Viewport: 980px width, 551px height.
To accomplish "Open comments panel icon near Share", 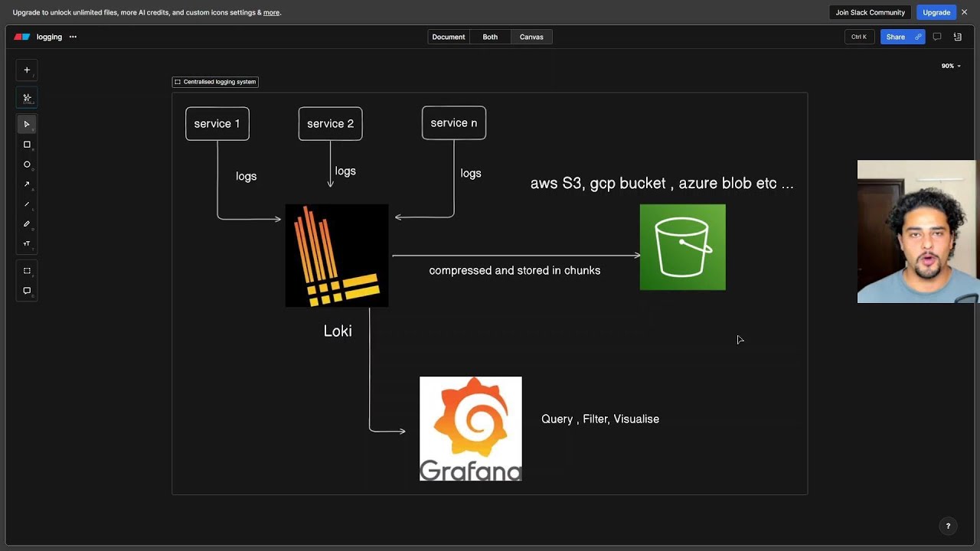I will [x=936, y=37].
